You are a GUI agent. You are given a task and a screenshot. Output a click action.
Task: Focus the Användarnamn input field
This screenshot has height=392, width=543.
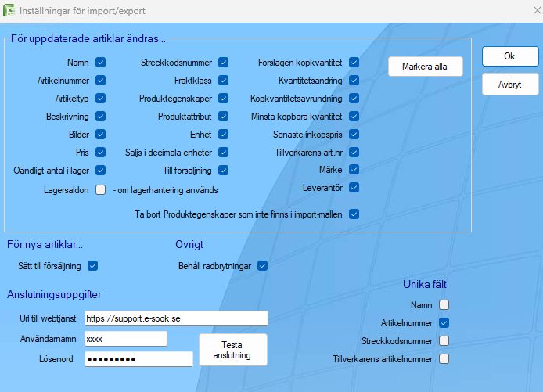coord(126,339)
